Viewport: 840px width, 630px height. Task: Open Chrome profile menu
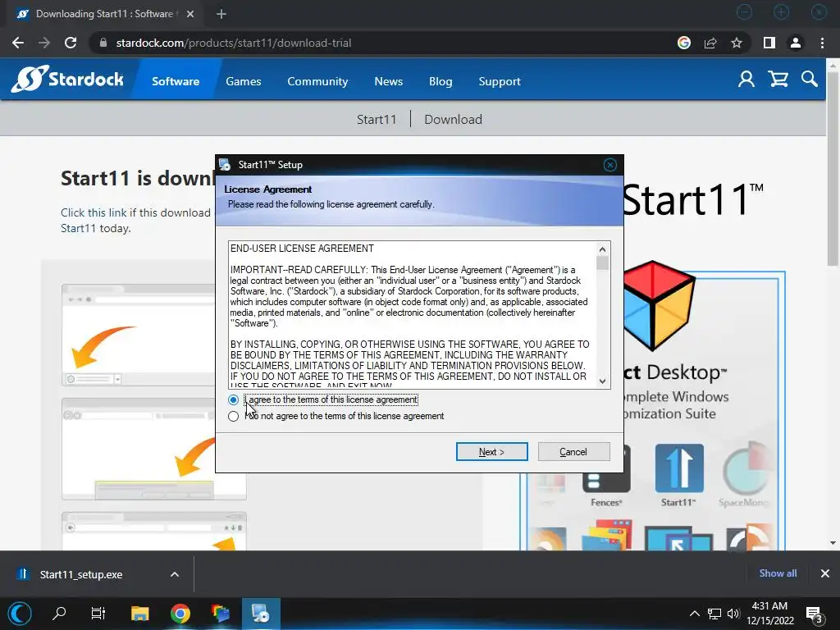[796, 43]
